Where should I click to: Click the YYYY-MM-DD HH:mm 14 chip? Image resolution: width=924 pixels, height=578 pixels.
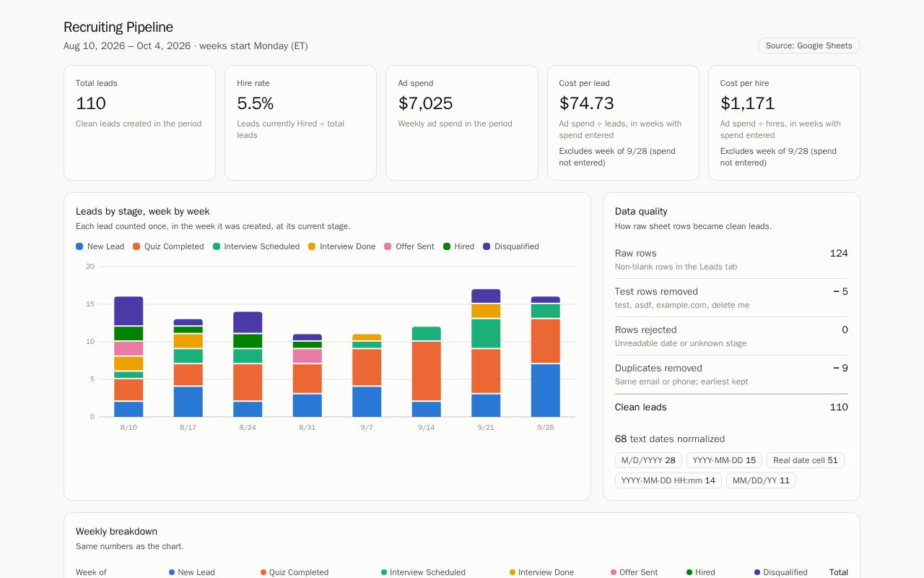(x=668, y=480)
